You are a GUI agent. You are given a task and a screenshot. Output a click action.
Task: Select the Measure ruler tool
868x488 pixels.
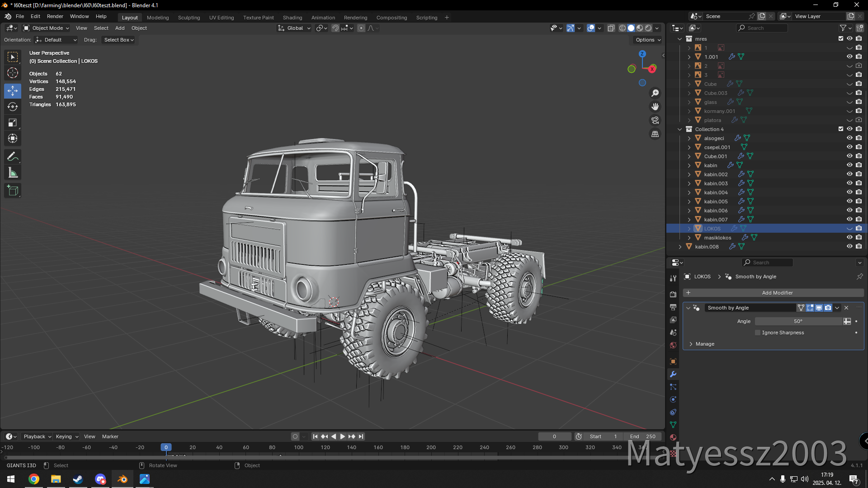[x=13, y=173]
